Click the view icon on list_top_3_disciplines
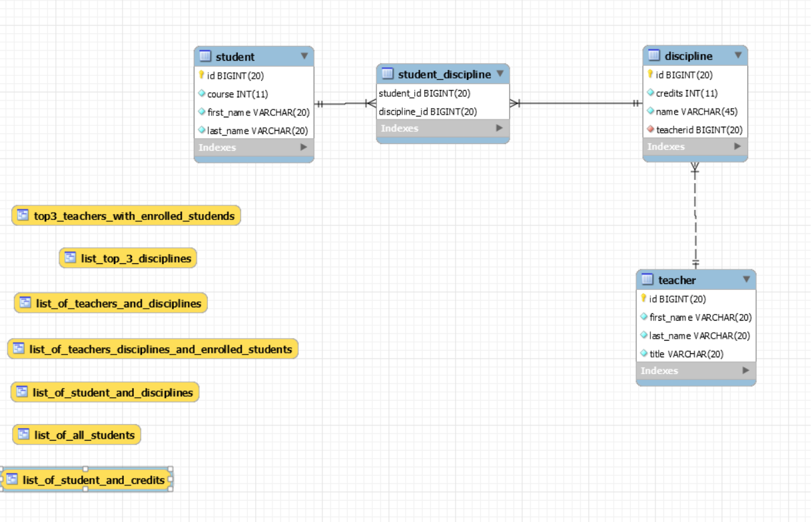This screenshot has height=522, width=812. tap(69, 258)
